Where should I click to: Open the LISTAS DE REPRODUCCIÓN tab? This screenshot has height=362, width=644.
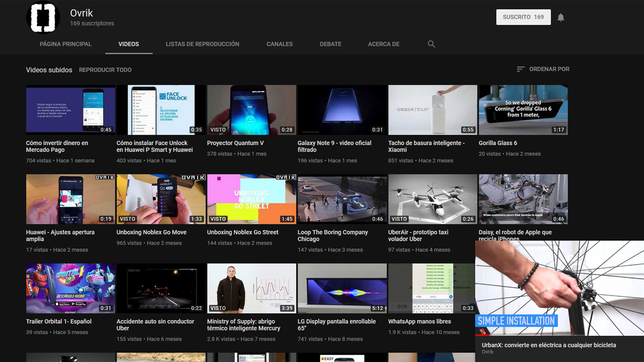pyautogui.click(x=202, y=44)
